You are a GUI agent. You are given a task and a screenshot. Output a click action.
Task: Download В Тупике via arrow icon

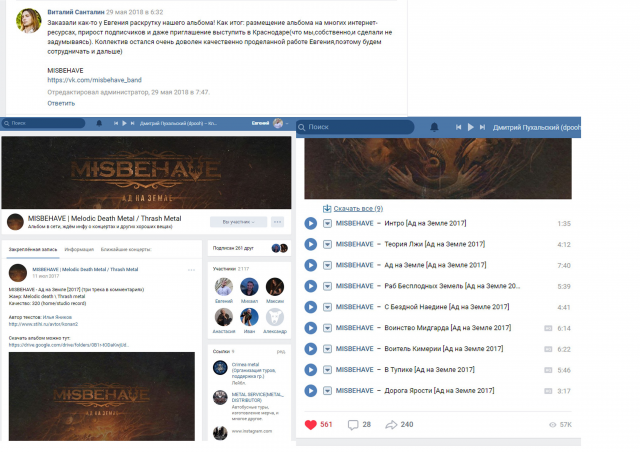[327, 370]
